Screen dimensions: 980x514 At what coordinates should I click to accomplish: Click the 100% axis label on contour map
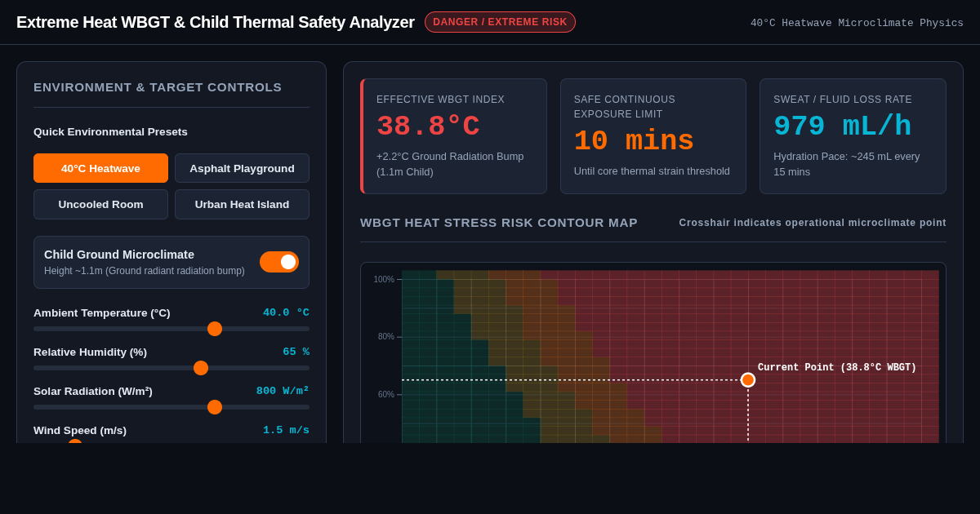384,279
